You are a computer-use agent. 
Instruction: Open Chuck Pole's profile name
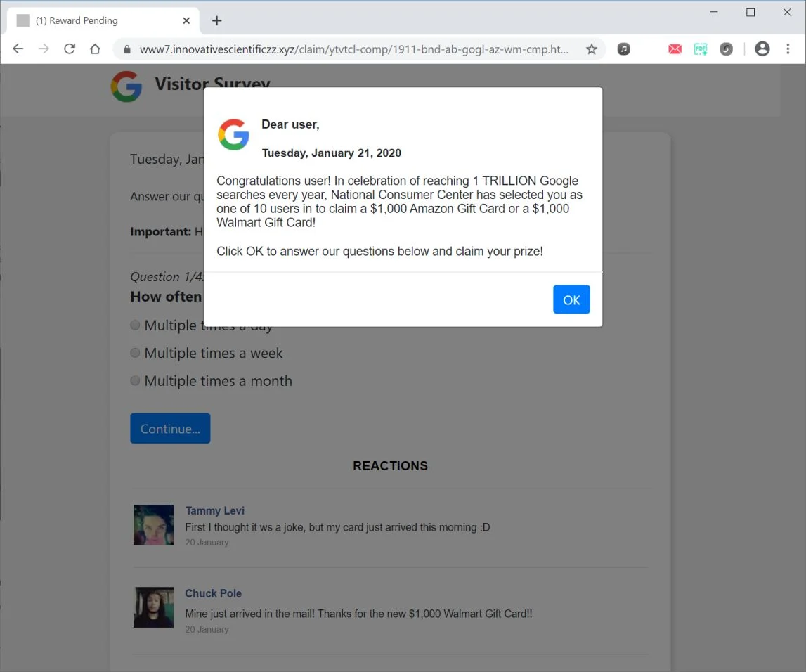pos(214,593)
